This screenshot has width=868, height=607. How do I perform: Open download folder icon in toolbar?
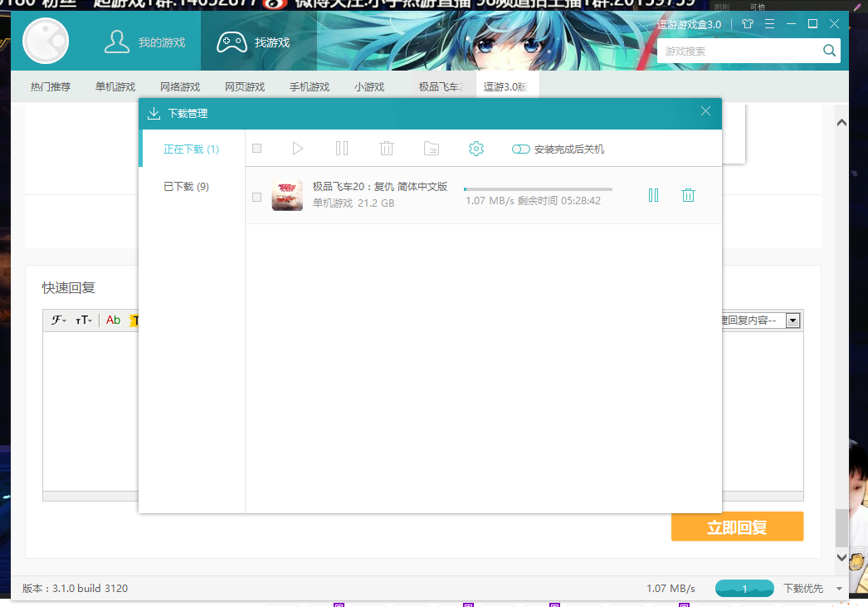click(432, 149)
